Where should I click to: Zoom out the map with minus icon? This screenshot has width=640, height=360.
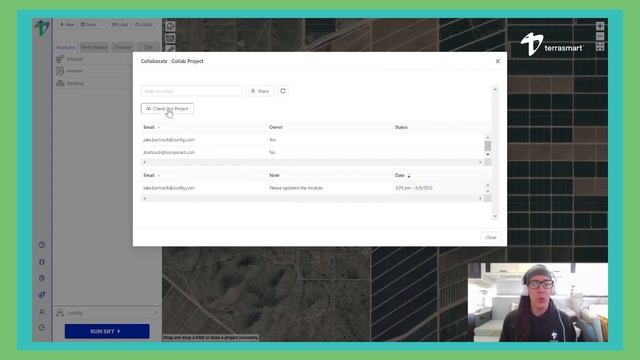click(x=600, y=37)
